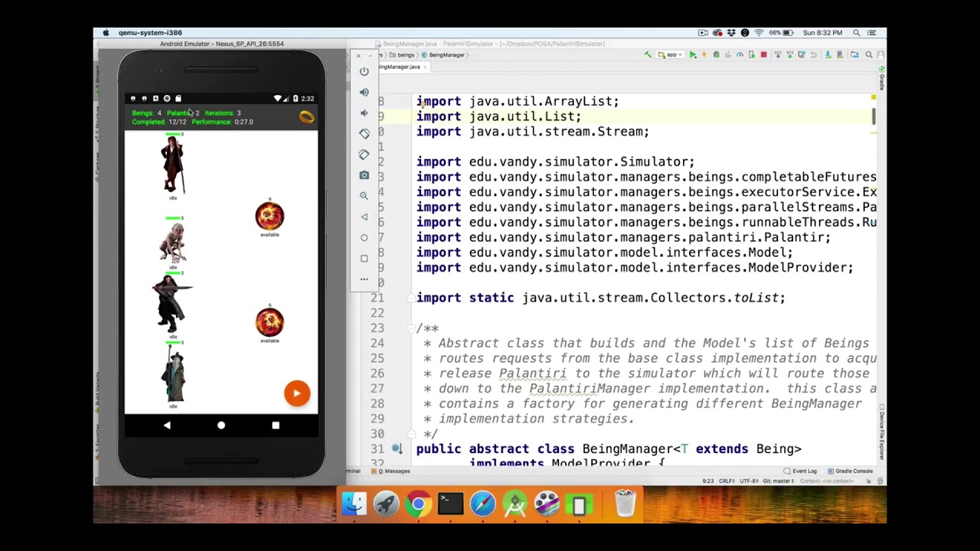This screenshot has height=551, width=980.
Task: Tap Android home button on phone screen
Action: [221, 425]
